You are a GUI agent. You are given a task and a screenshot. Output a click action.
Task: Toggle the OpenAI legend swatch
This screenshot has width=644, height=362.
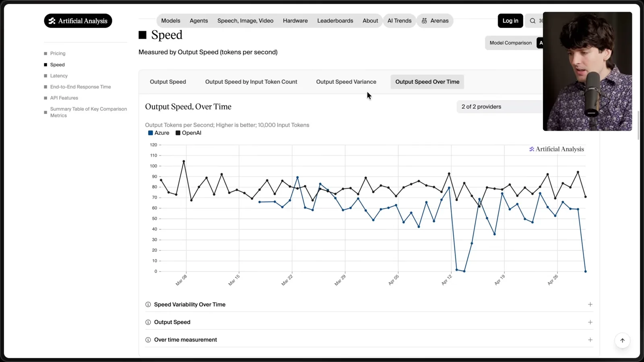point(178,133)
